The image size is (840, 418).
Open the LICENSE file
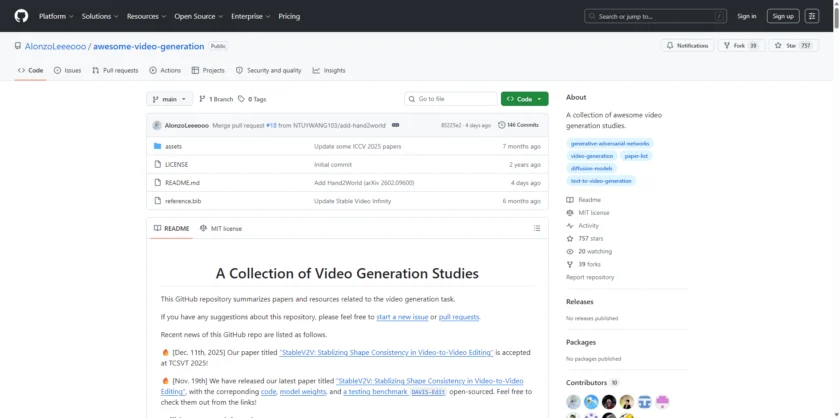click(x=176, y=165)
